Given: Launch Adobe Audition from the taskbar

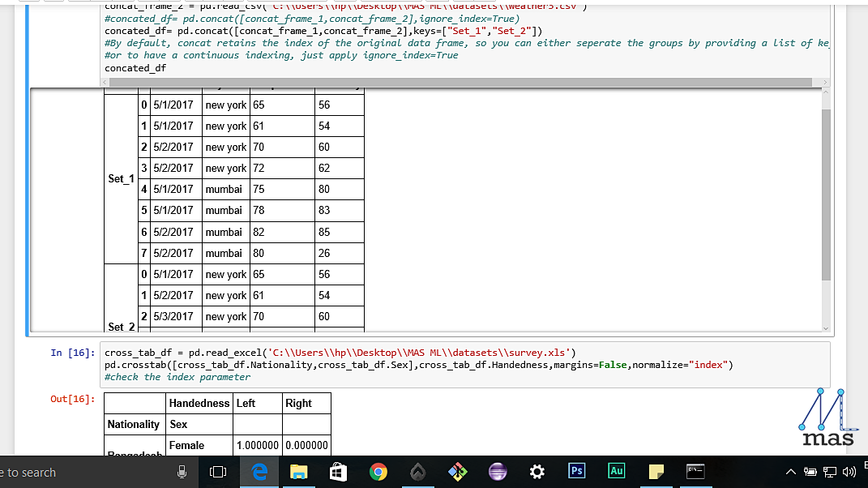Looking at the screenshot, I should pyautogui.click(x=615, y=471).
